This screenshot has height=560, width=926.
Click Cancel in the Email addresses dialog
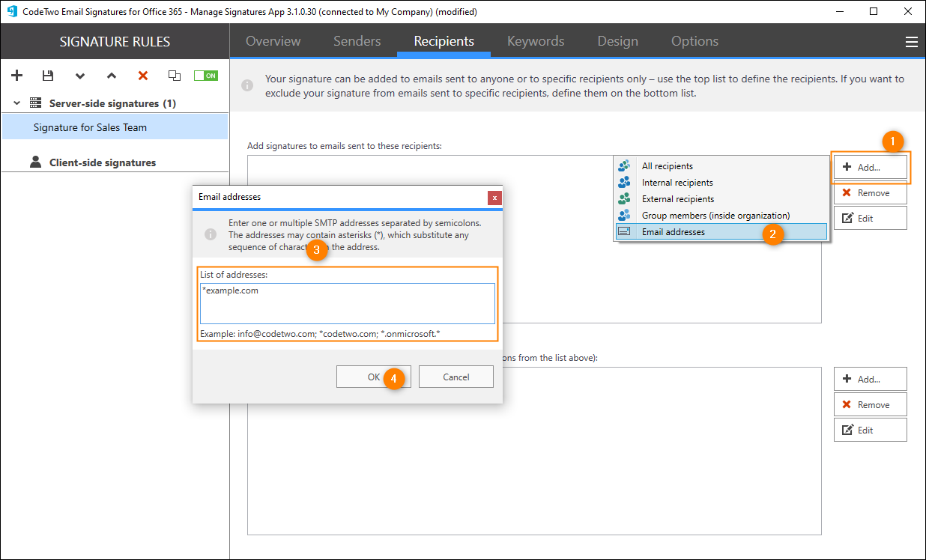tap(456, 377)
